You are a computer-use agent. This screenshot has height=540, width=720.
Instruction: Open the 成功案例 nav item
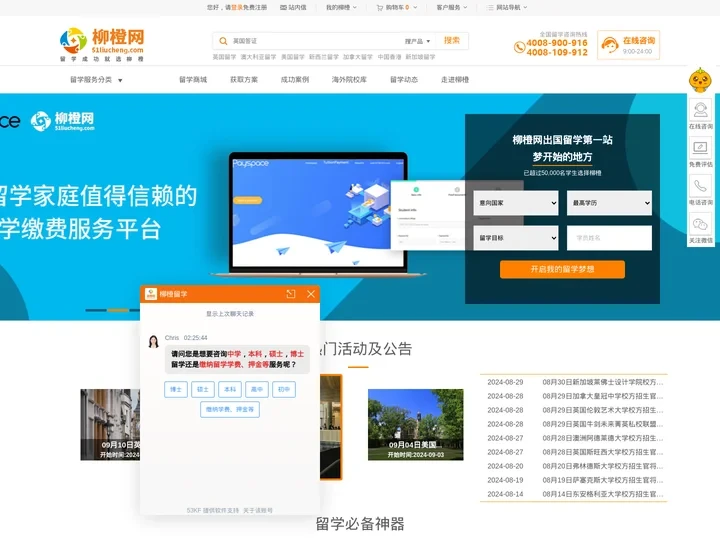coord(295,79)
